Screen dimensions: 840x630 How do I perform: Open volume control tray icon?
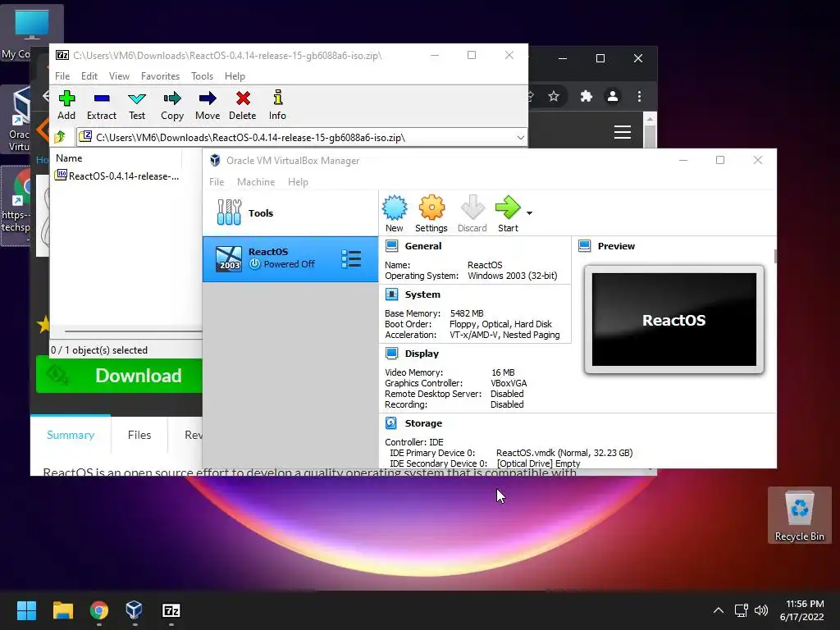[x=760, y=610]
